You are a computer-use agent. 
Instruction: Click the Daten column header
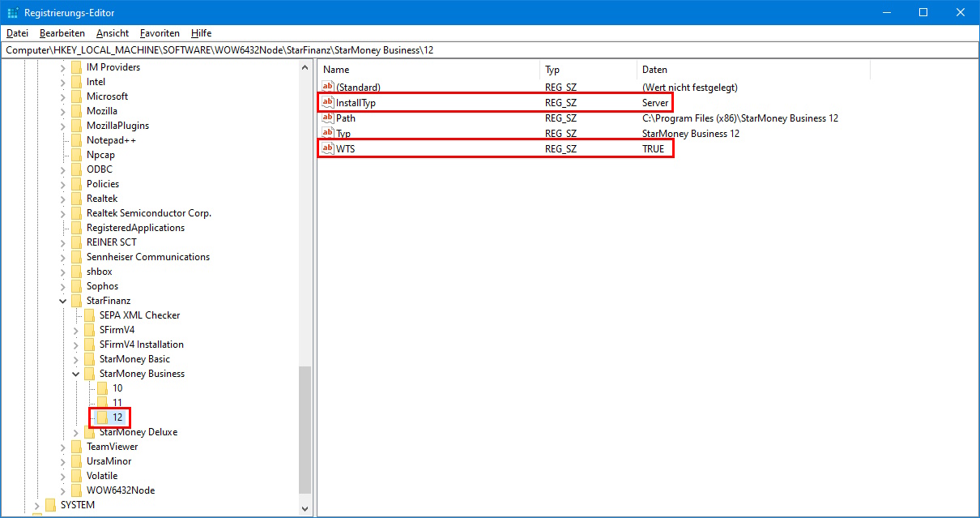click(x=753, y=70)
